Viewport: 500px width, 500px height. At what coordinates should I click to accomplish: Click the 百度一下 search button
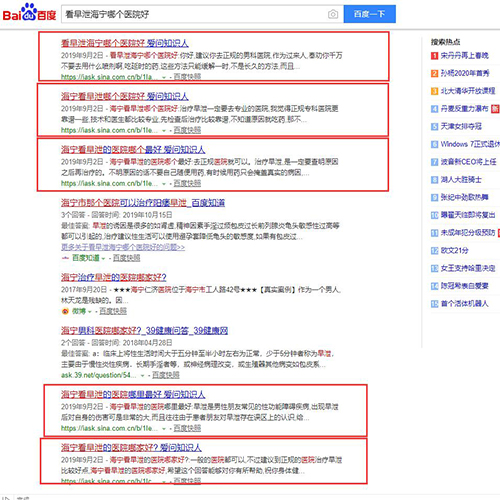[370, 14]
